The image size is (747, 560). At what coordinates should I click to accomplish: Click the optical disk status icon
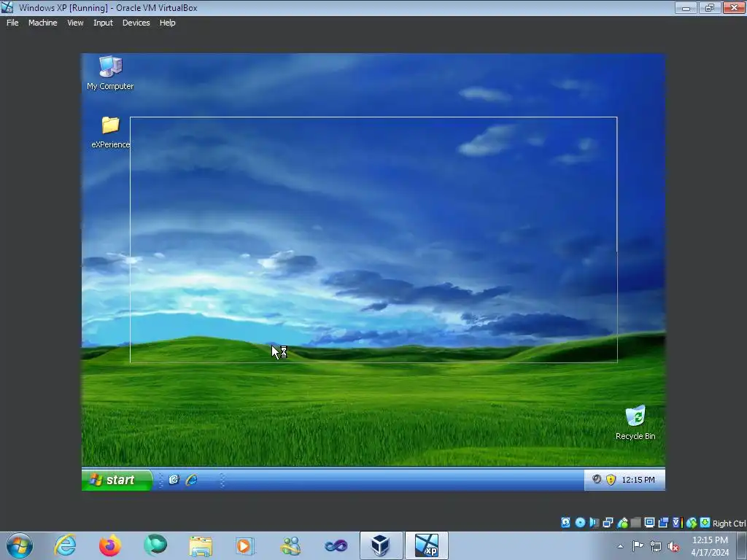pyautogui.click(x=580, y=522)
